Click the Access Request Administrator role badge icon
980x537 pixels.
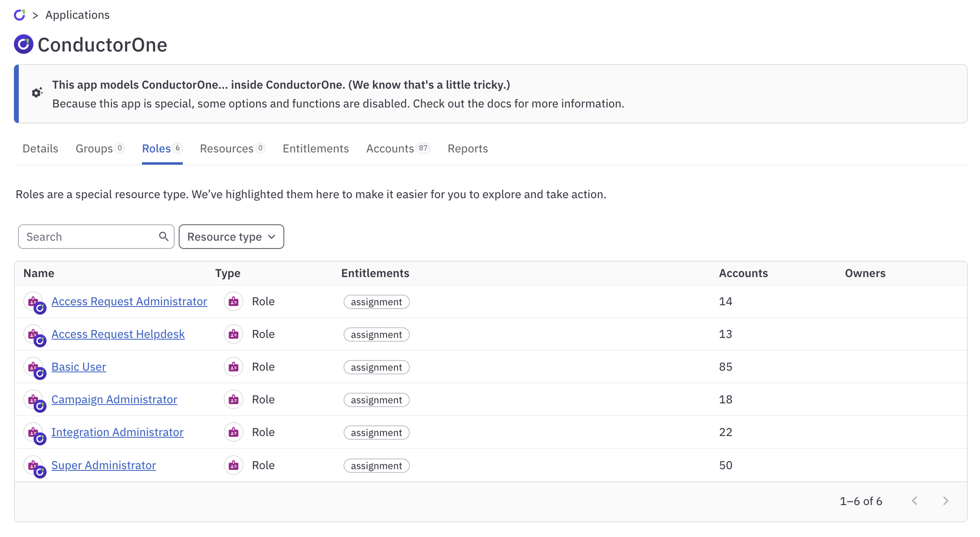pyautogui.click(x=34, y=302)
